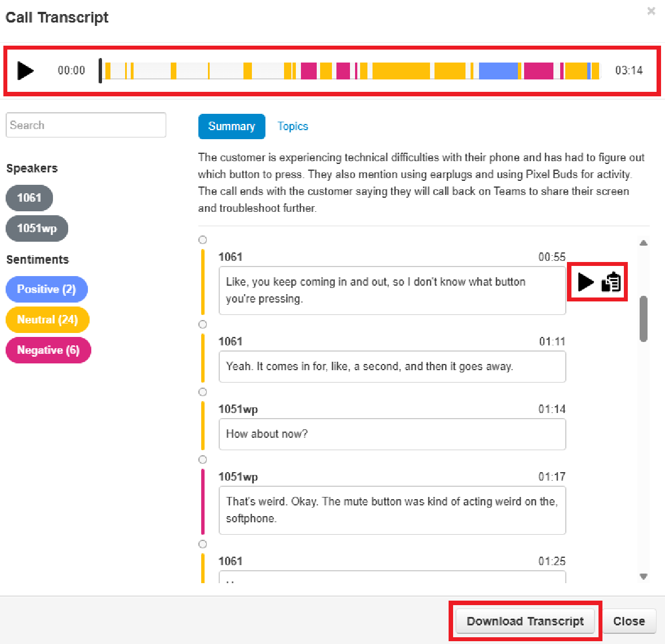Click into the Search input field
Image resolution: width=665 pixels, height=644 pixels.
86,125
